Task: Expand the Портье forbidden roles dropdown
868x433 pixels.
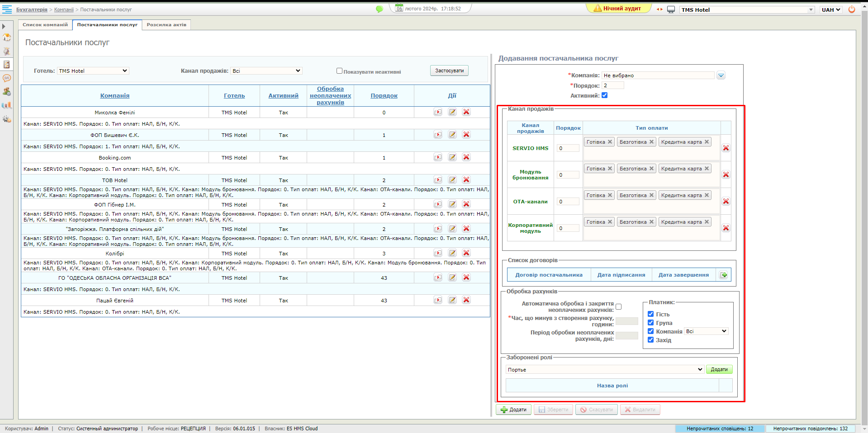Action: point(605,370)
